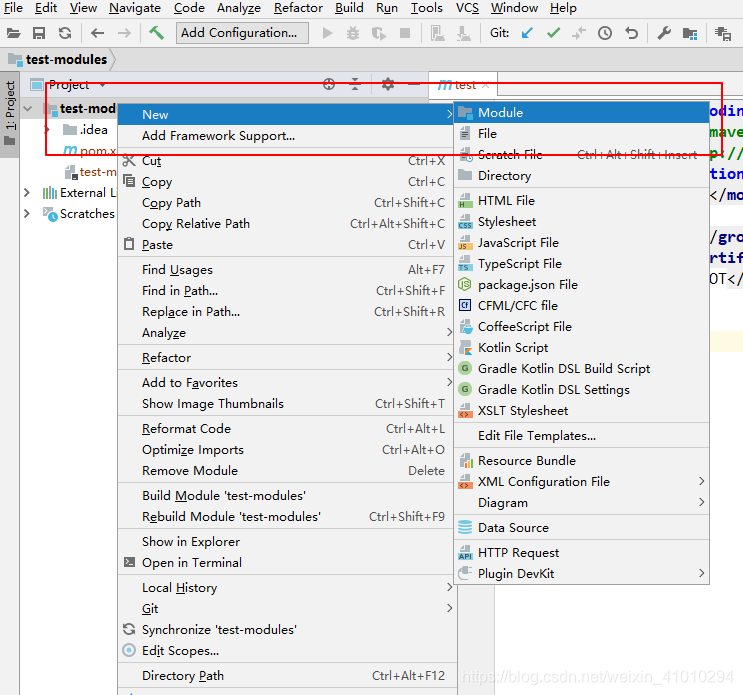Open Project panel gear settings
743x695 pixels.
[x=388, y=84]
